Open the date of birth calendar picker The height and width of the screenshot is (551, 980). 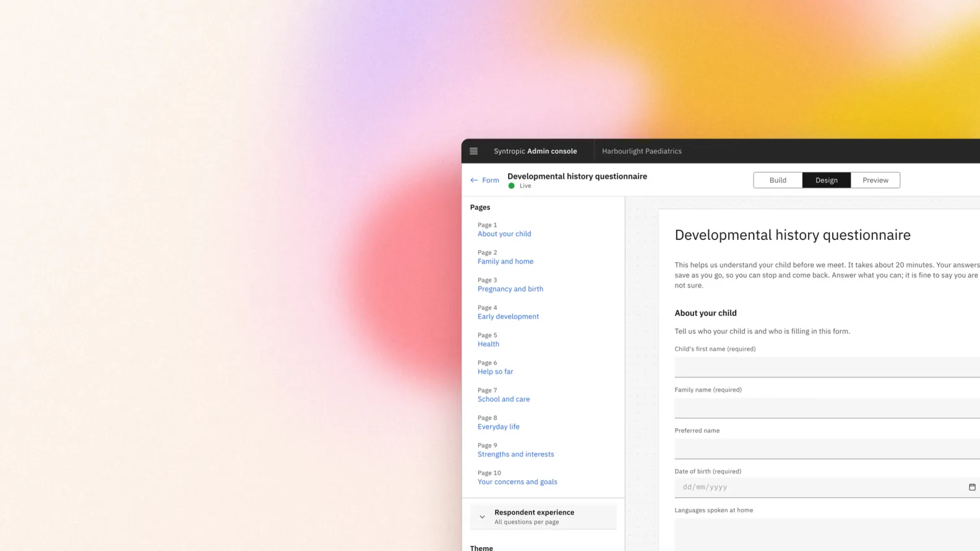[972, 487]
